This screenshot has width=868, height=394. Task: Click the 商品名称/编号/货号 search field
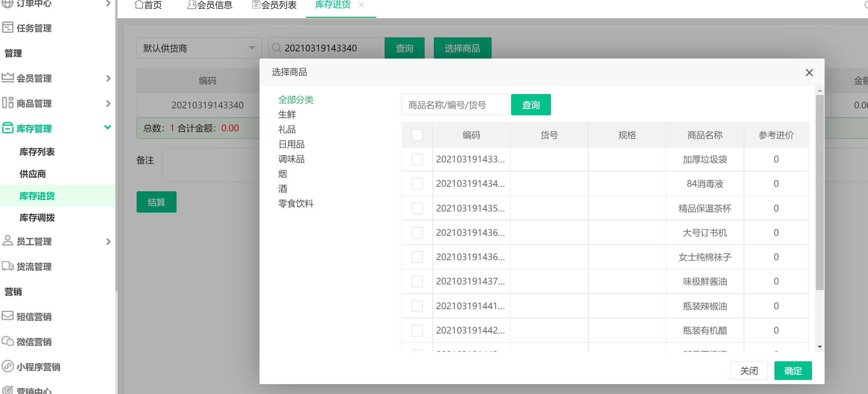(x=454, y=105)
